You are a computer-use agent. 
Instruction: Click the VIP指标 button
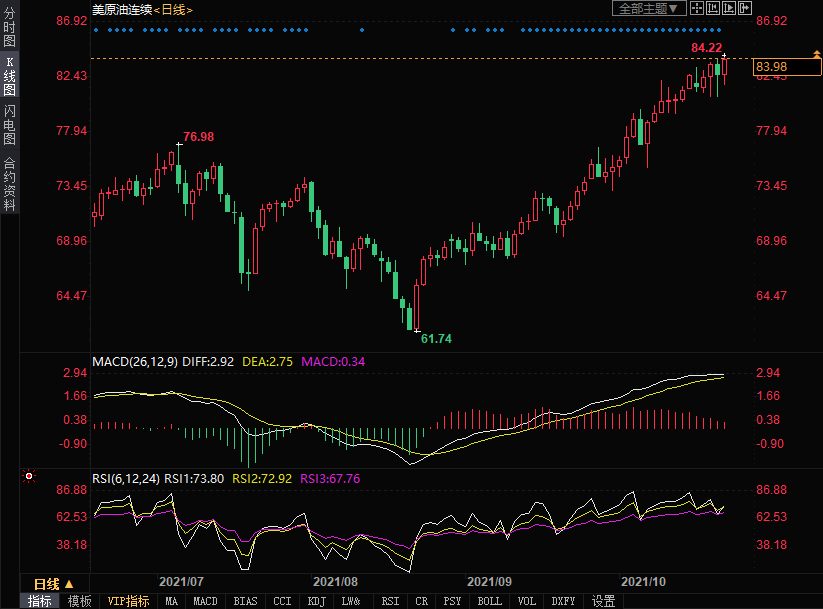coord(128,601)
